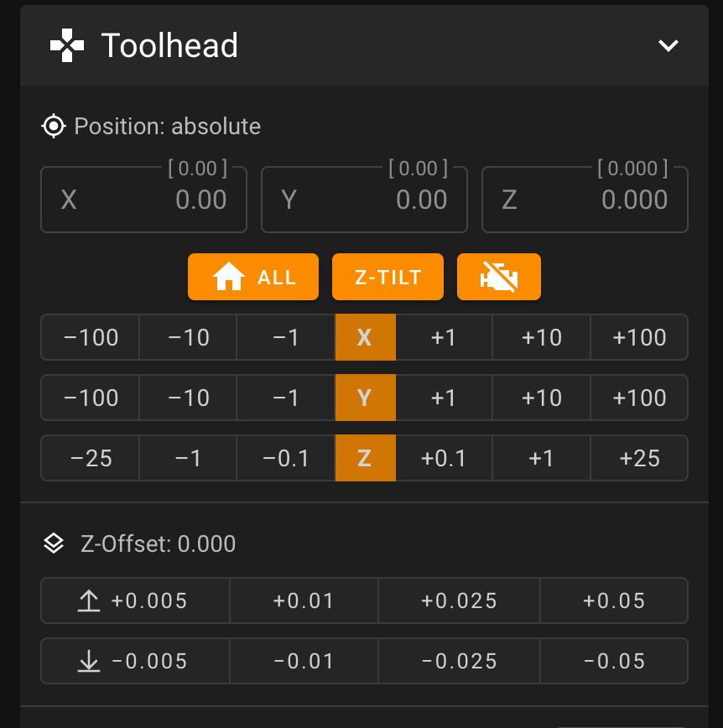Focus the Z position input field
This screenshot has width=723, height=728.
click(585, 200)
